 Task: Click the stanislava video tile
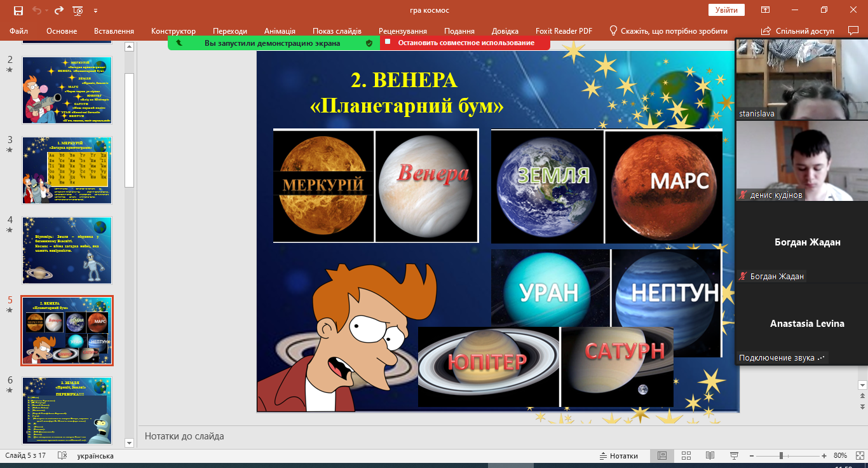tap(801, 79)
